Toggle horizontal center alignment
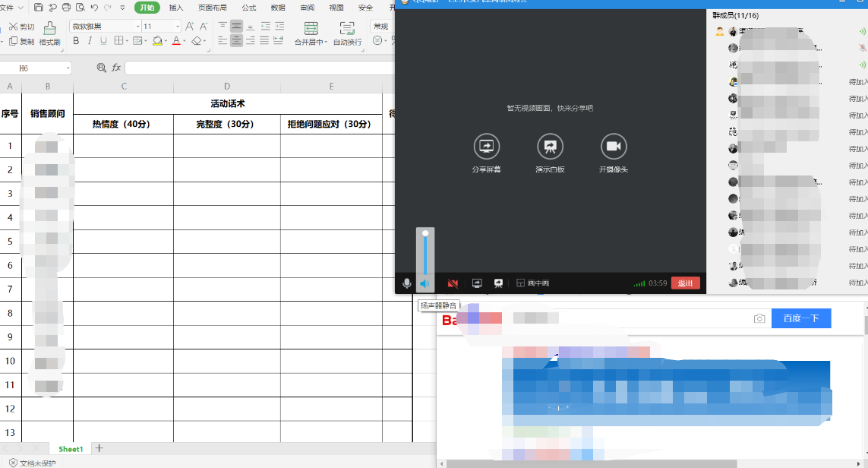868x468 pixels. click(x=236, y=40)
